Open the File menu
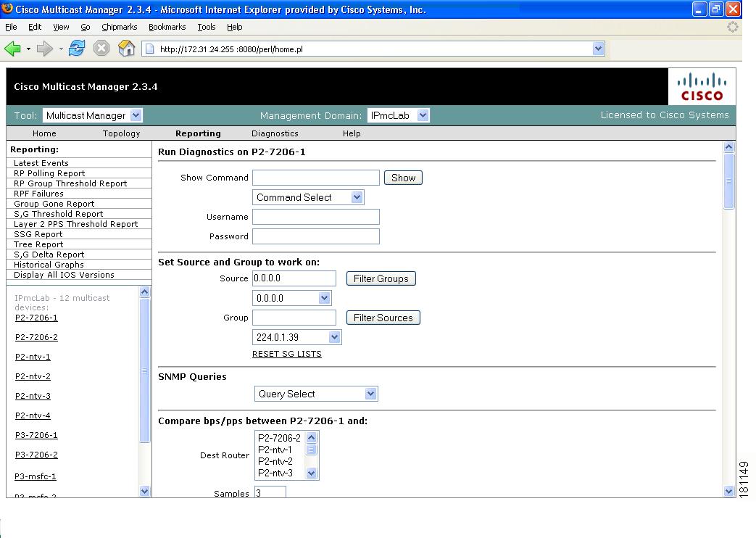 (x=11, y=27)
